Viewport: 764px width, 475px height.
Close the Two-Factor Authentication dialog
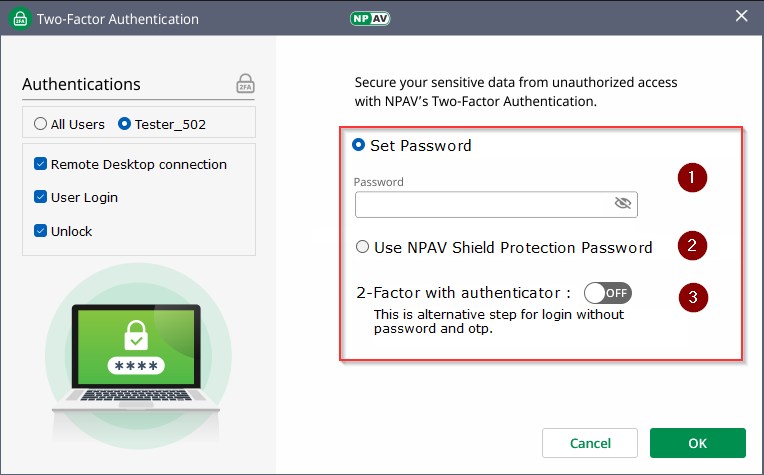tap(741, 17)
